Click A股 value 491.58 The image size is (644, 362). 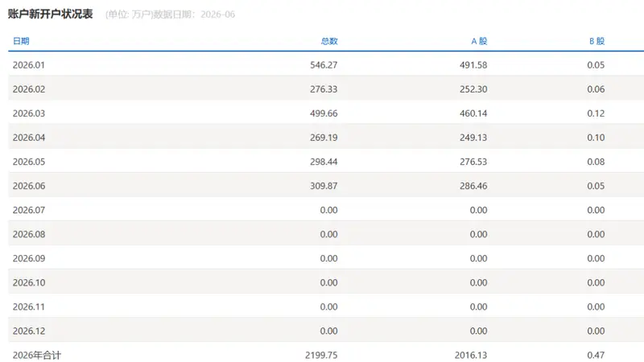[x=473, y=65]
